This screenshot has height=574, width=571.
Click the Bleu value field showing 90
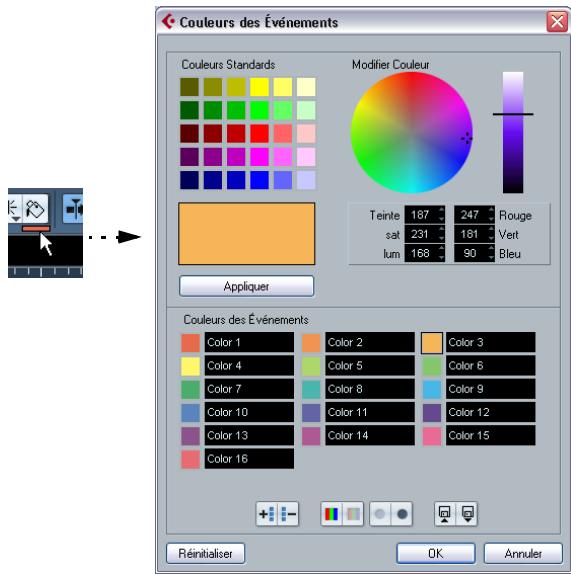[470, 253]
